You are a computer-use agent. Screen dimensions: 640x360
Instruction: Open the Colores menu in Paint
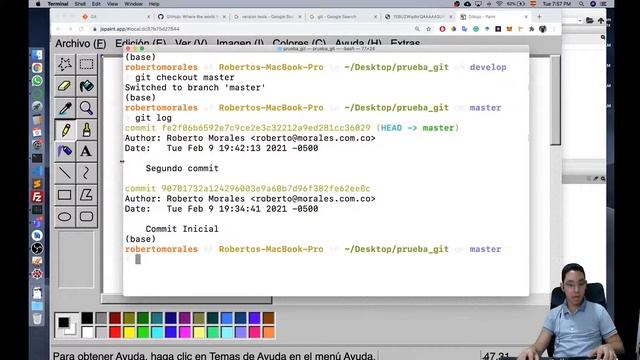coord(299,43)
